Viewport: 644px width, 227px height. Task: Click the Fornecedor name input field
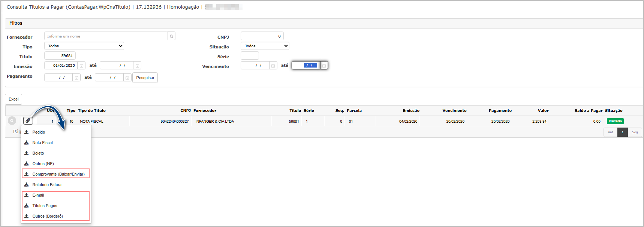coord(106,36)
